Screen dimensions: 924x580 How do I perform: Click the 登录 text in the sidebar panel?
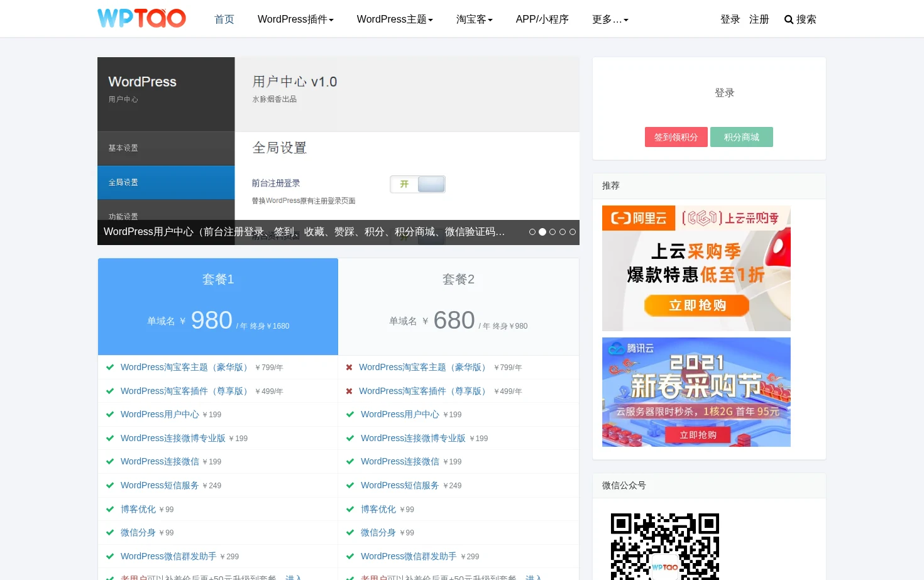724,92
